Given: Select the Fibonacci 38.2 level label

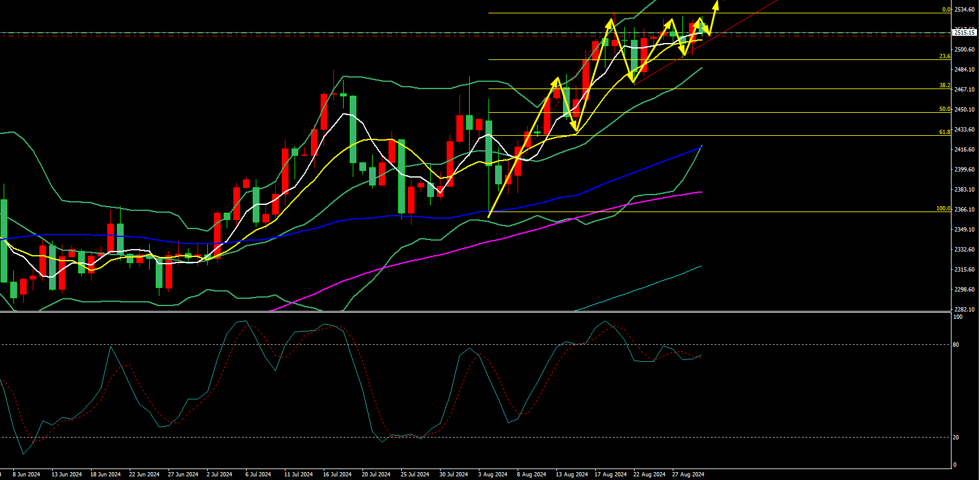Looking at the screenshot, I should point(945,85).
